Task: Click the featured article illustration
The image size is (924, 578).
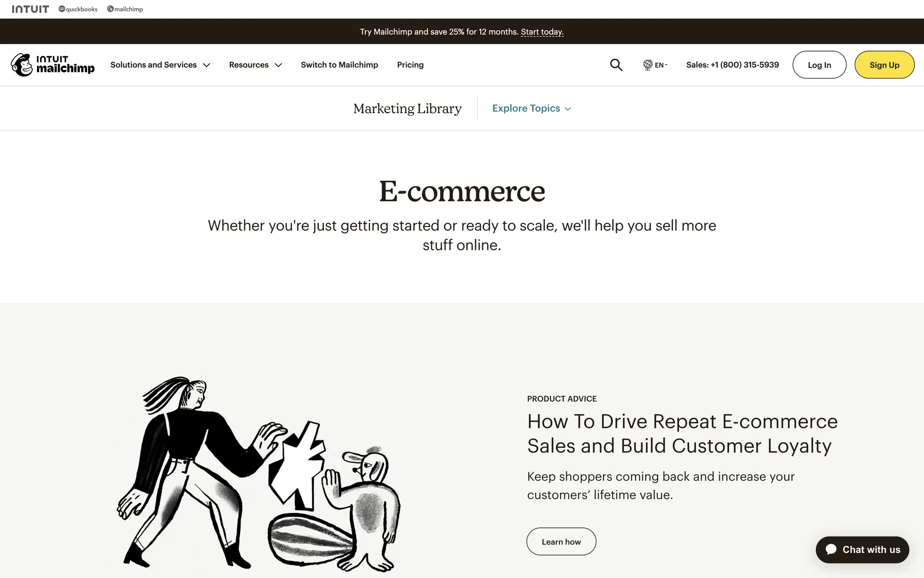Action: tap(259, 474)
